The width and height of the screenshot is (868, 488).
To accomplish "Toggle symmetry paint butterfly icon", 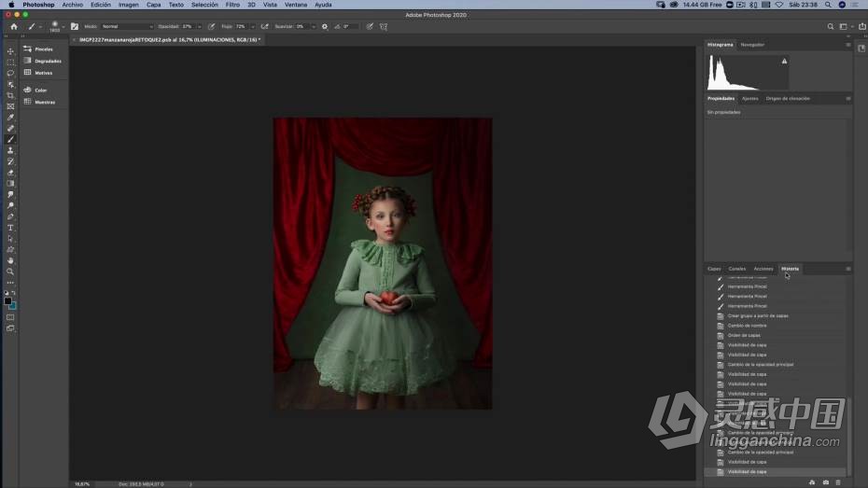I will (384, 26).
